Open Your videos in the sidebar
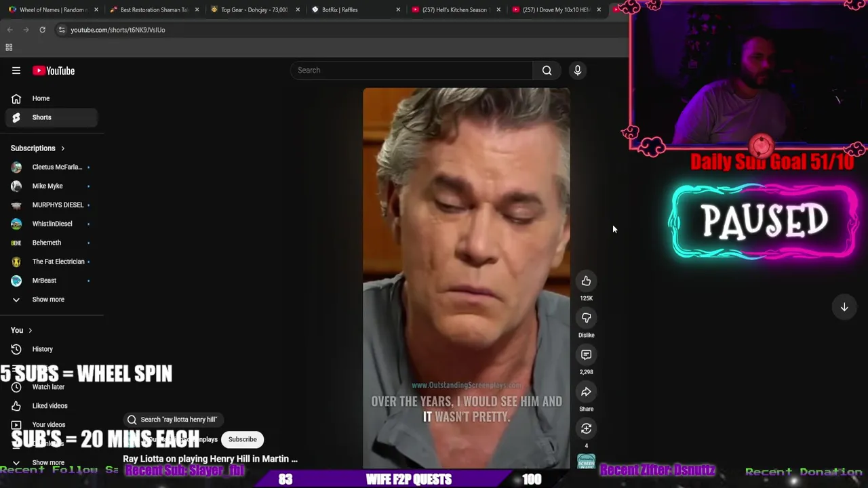Screen dimensions: 868x488 [x=52, y=425]
